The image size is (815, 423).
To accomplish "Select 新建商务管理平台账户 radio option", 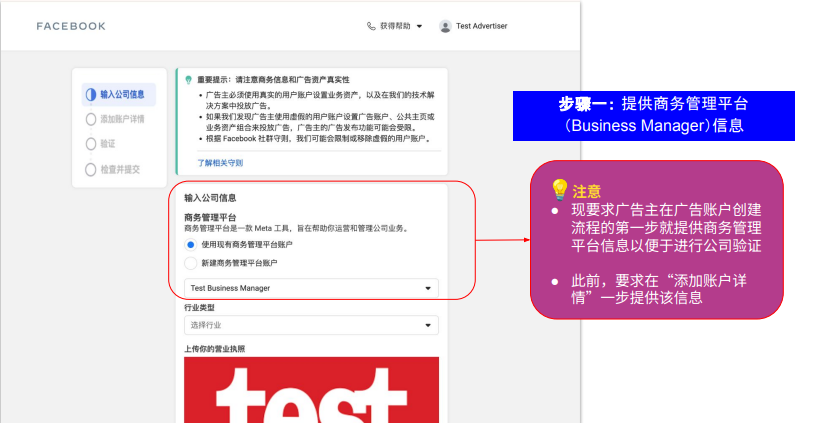I will (190, 263).
